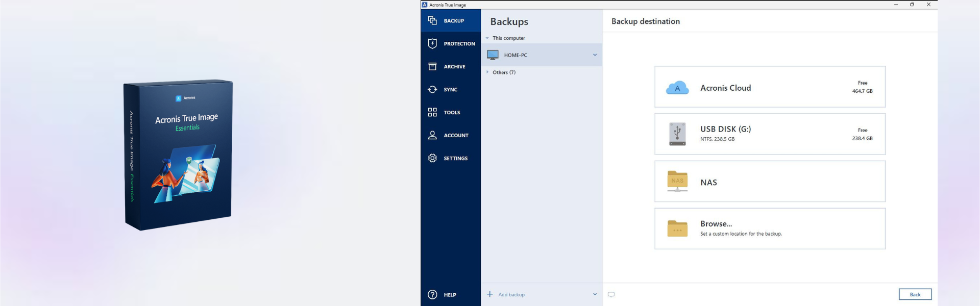Click the Browse folder icon
The height and width of the screenshot is (306, 980).
click(677, 228)
